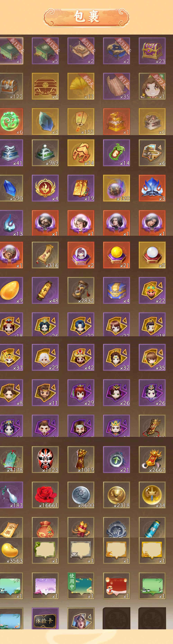
Task: Select the green upgrade arrow item x21
Action: click(116, 460)
